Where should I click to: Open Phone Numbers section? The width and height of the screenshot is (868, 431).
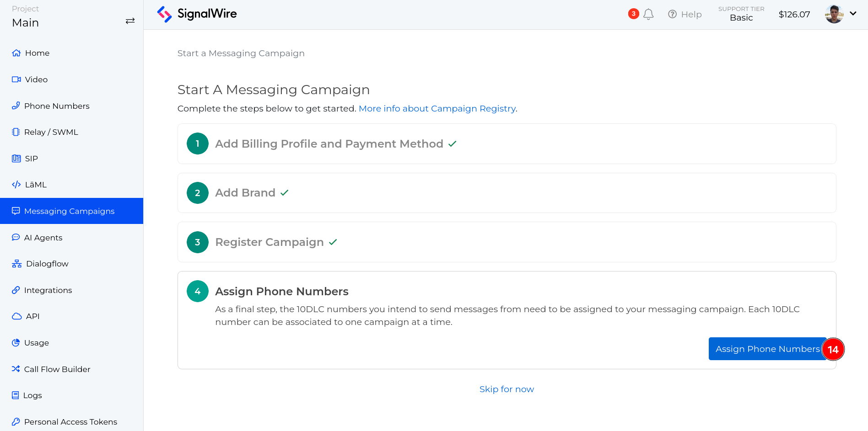tap(57, 106)
